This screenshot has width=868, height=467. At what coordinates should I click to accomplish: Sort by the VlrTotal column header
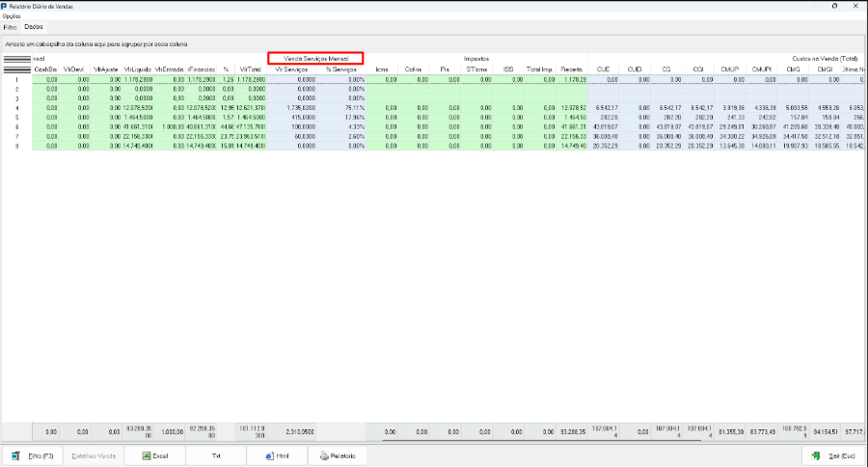click(251, 69)
